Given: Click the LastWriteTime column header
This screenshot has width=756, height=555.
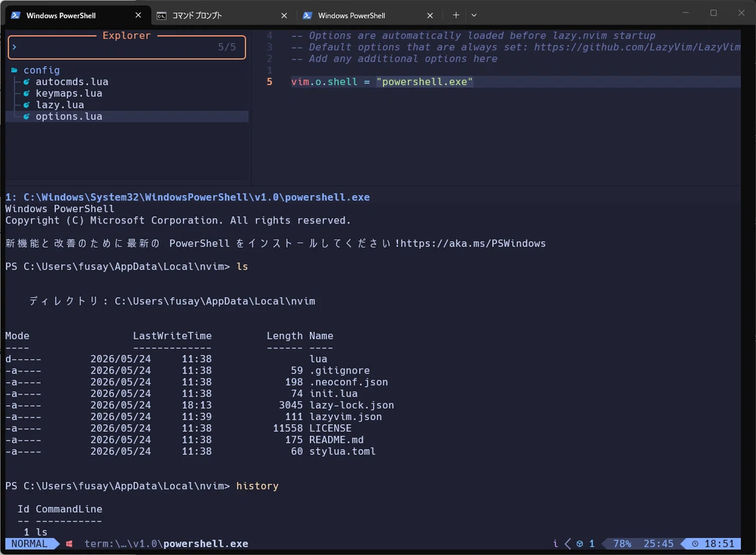Looking at the screenshot, I should 173,336.
